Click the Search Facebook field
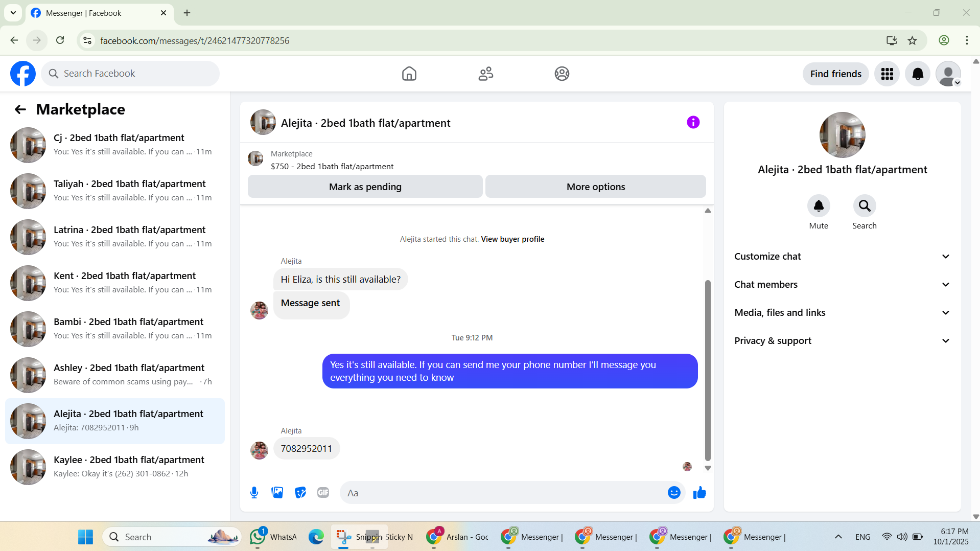The width and height of the screenshot is (980, 551). [x=130, y=74]
